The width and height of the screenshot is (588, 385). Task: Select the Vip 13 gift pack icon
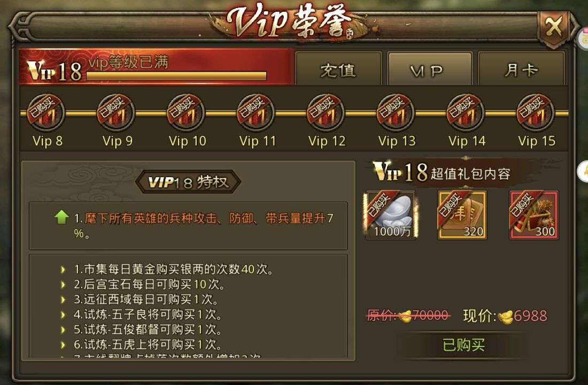point(395,113)
